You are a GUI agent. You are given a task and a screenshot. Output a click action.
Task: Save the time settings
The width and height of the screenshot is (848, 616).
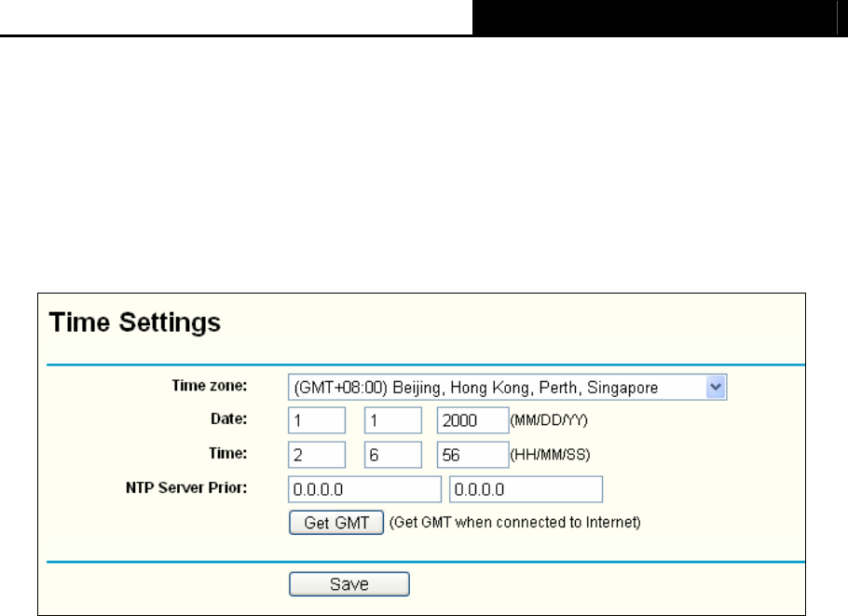[349, 584]
